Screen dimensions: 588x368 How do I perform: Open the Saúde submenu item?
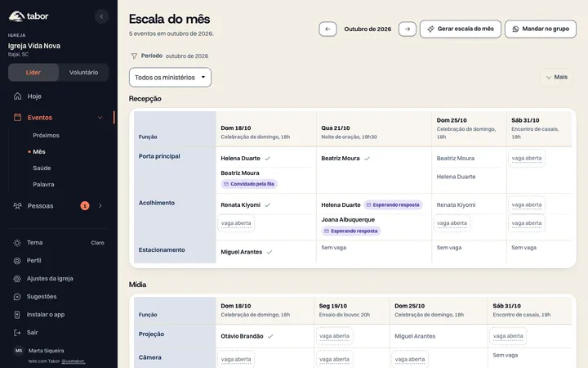[42, 168]
